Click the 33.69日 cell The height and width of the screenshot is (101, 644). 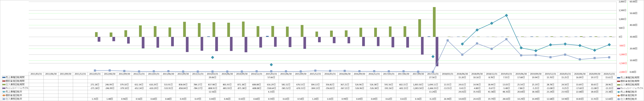click(580, 85)
